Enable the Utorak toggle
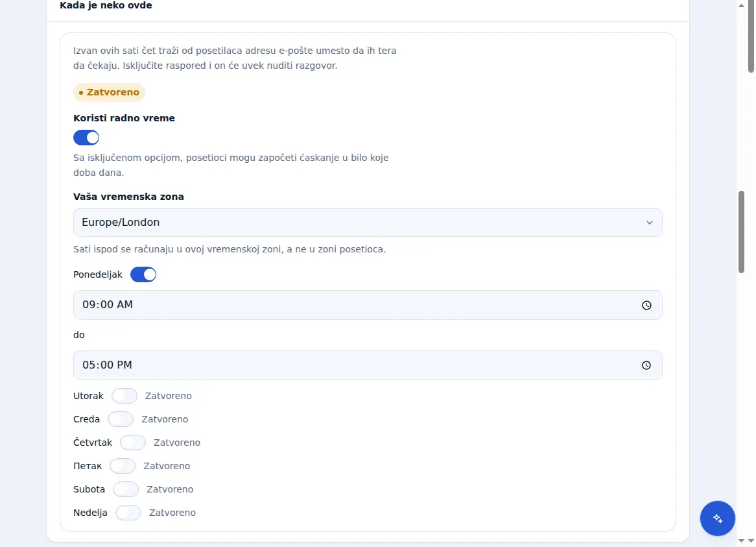The image size is (756, 547). tap(124, 396)
